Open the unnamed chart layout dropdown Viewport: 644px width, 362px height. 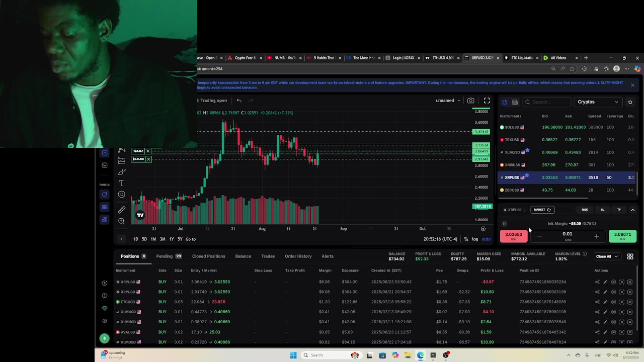(448, 101)
